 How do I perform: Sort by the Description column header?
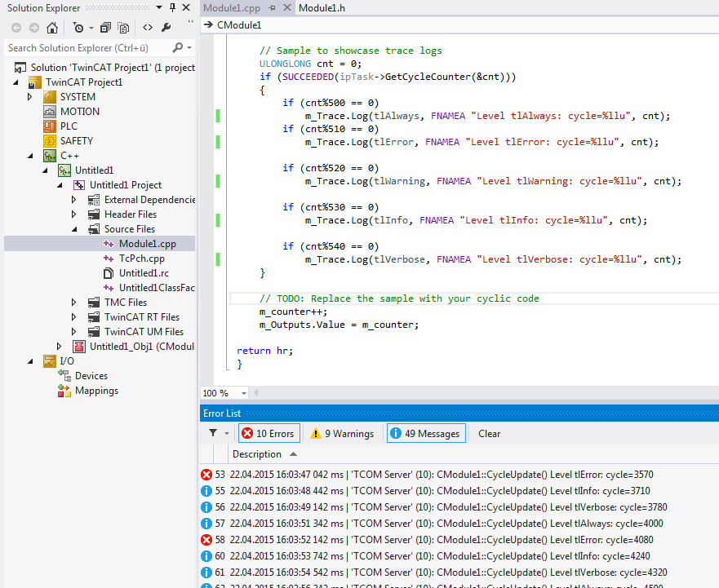point(257,454)
